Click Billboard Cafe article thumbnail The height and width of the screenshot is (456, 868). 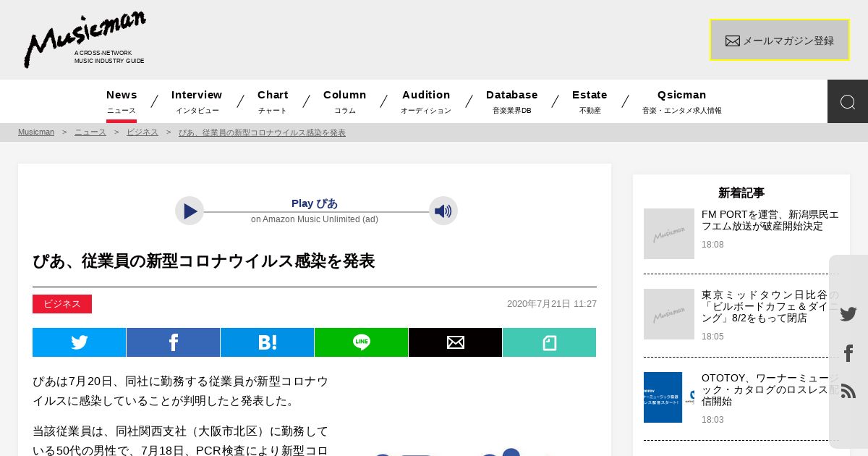[x=669, y=314]
